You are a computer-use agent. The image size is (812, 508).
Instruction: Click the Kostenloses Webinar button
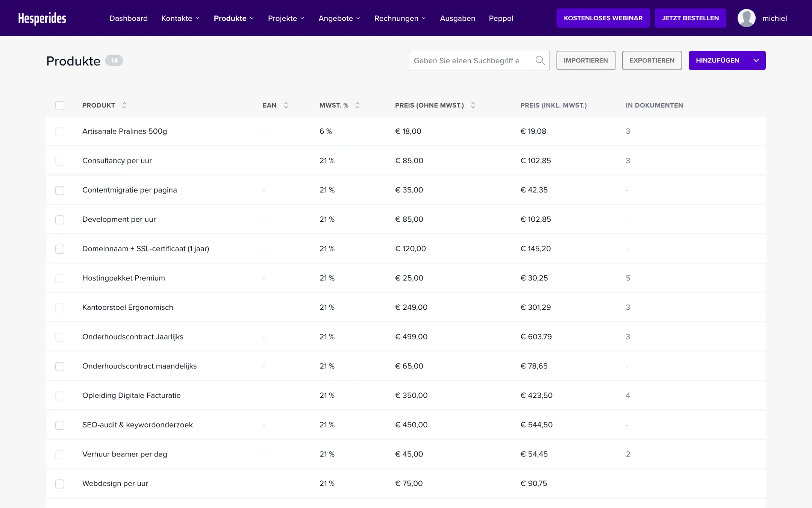[x=603, y=18]
